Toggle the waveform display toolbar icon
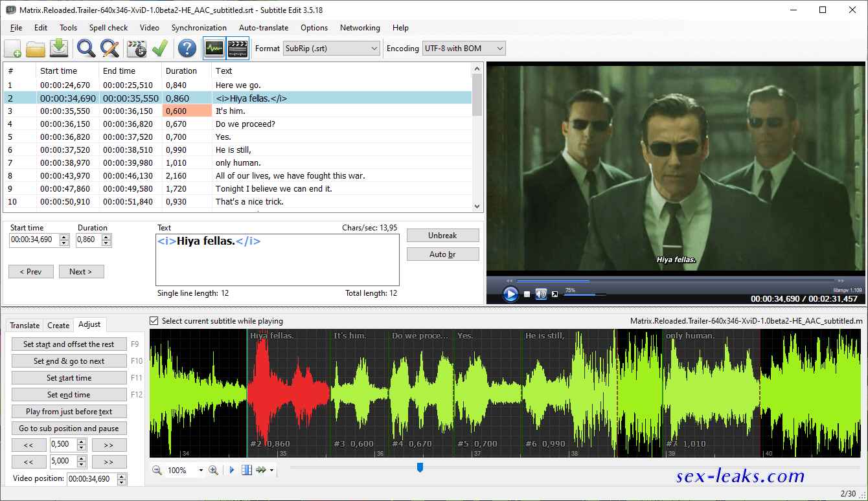Screen dimensions: 868x501 214,49
